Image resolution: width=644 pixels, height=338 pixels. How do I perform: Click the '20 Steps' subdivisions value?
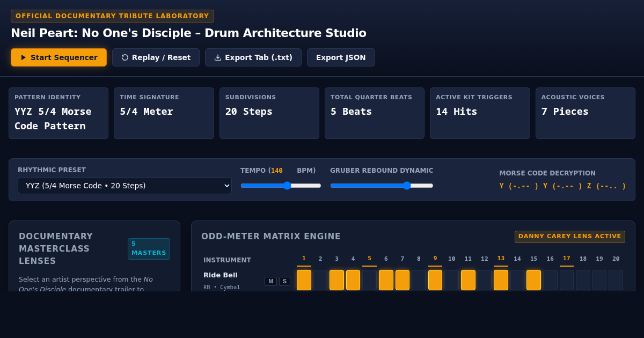click(x=249, y=112)
